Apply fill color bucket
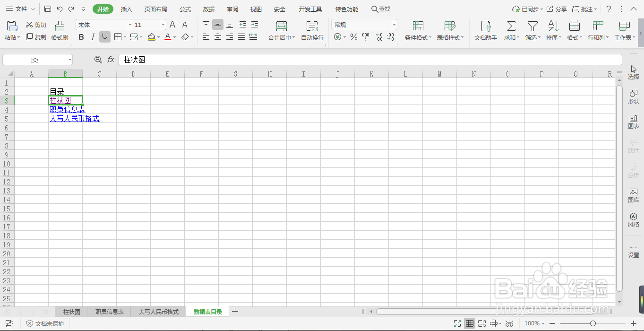644x331 pixels. [x=151, y=37]
